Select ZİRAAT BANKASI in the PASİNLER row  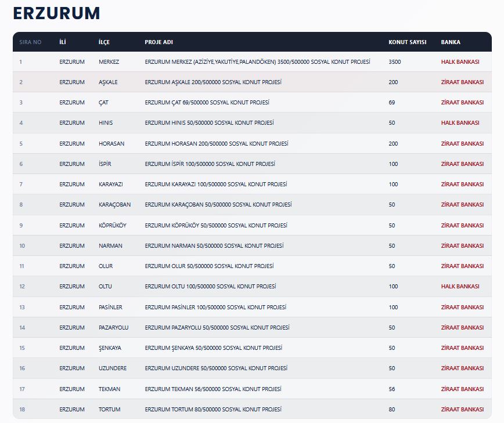(462, 308)
